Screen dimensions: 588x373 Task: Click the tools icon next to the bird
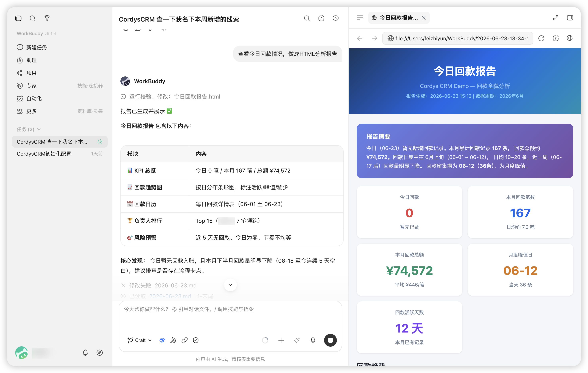[173, 340]
